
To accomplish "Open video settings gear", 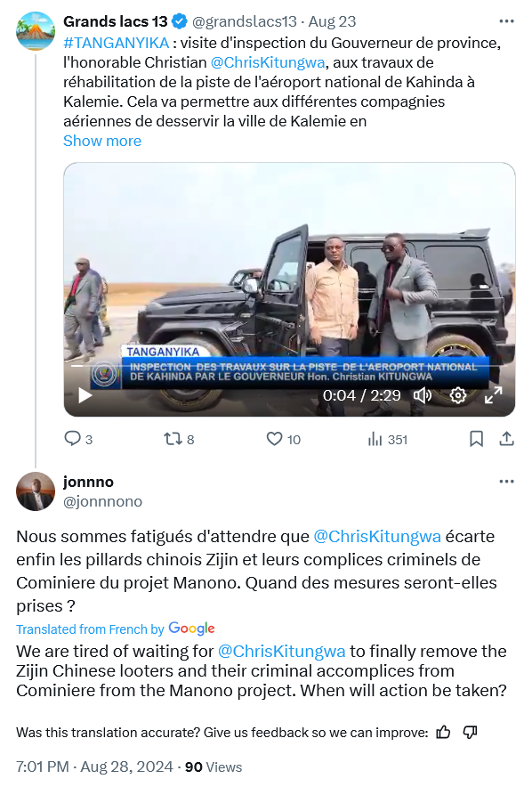I will [x=458, y=395].
